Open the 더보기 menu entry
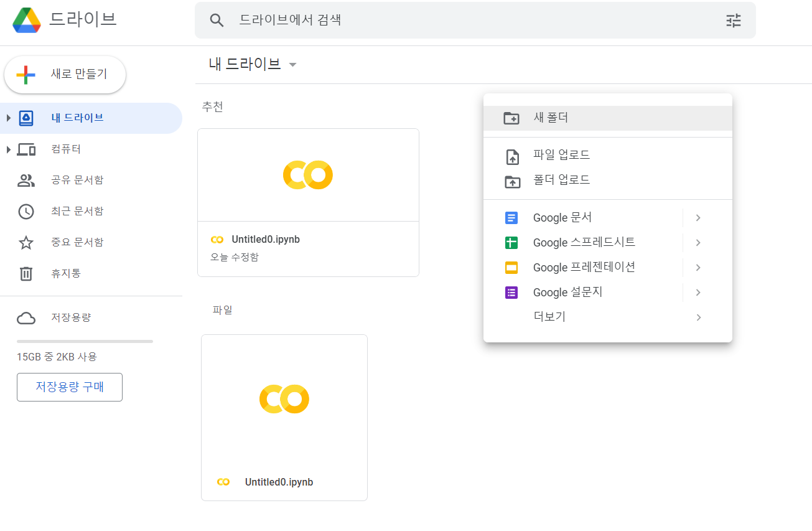Screen dimensions: 812x531 click(608, 317)
